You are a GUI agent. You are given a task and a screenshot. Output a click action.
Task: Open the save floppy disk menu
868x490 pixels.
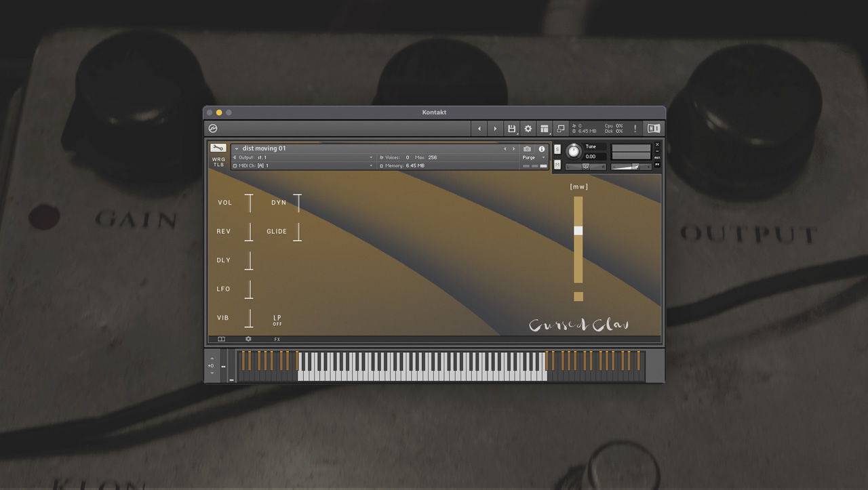click(x=512, y=129)
